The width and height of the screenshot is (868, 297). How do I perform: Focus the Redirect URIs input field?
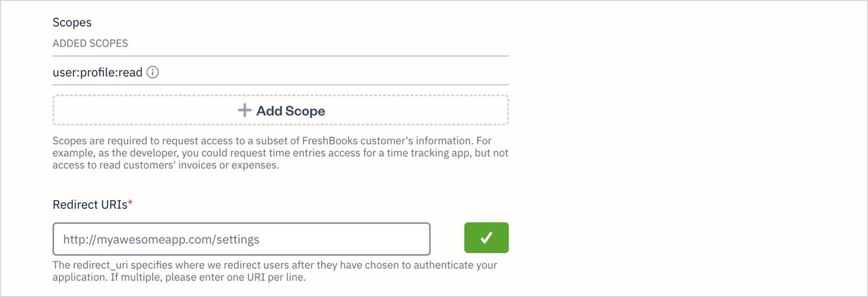pyautogui.click(x=241, y=239)
